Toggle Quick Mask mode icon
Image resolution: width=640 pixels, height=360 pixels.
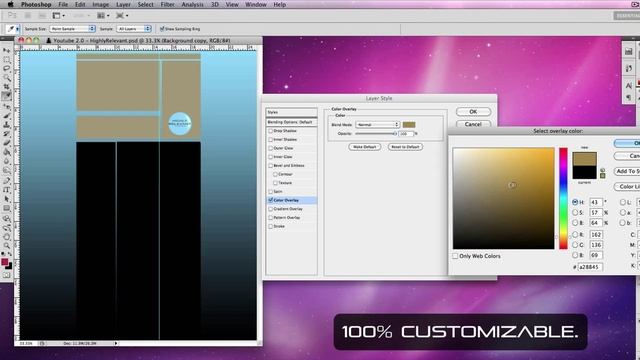[x=7, y=275]
